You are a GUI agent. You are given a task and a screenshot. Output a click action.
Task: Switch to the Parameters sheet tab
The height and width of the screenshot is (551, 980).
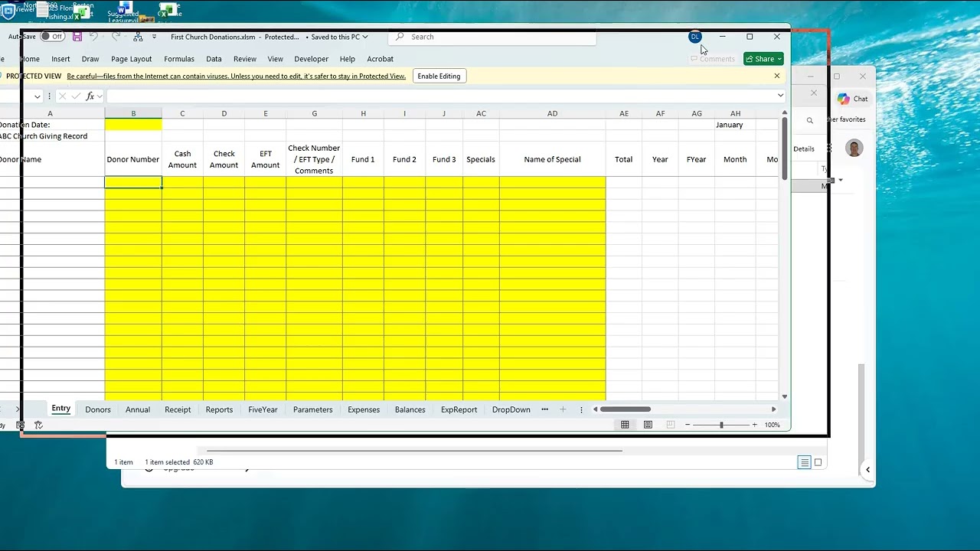(x=312, y=409)
